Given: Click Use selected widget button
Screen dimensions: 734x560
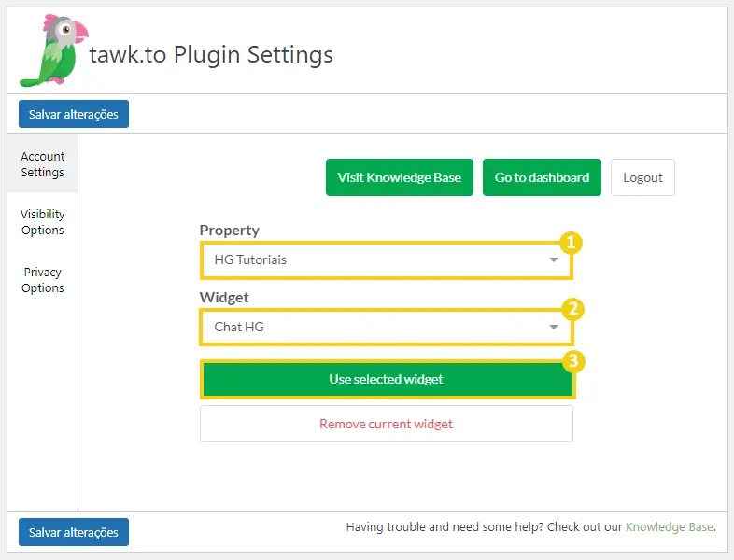Looking at the screenshot, I should pos(388,379).
